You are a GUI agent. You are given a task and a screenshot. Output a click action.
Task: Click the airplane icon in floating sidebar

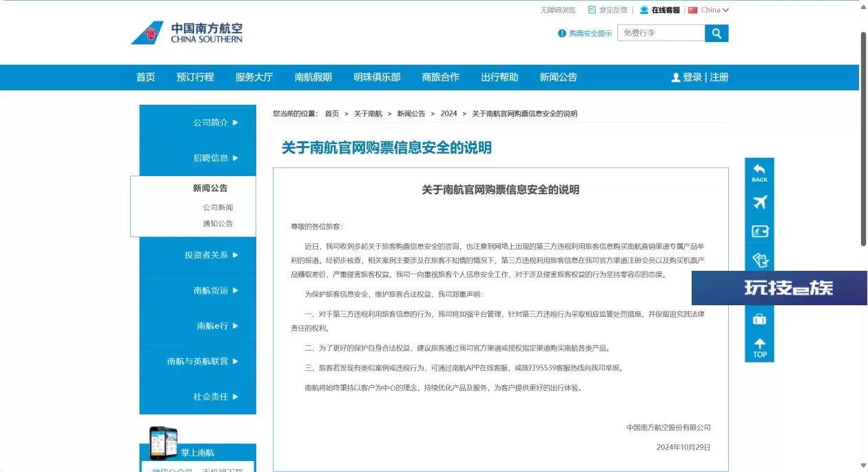click(759, 202)
